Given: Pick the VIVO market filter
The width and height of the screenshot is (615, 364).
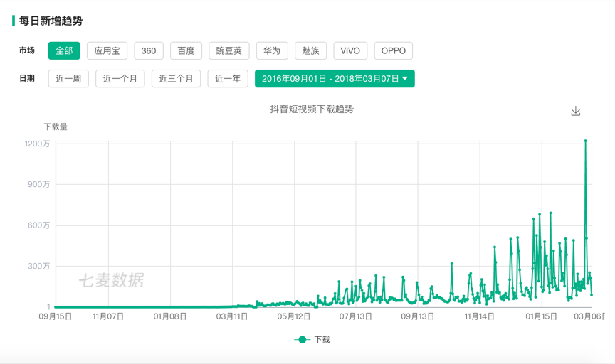Looking at the screenshot, I should [350, 51].
